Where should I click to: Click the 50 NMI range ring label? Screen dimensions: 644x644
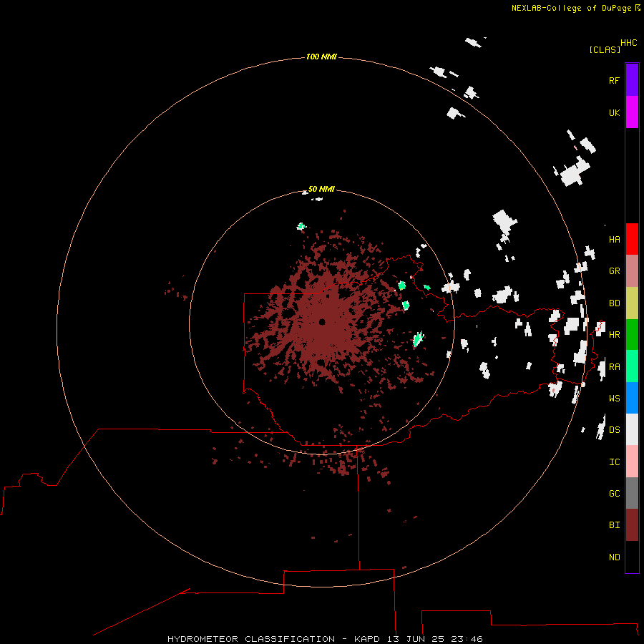click(321, 189)
